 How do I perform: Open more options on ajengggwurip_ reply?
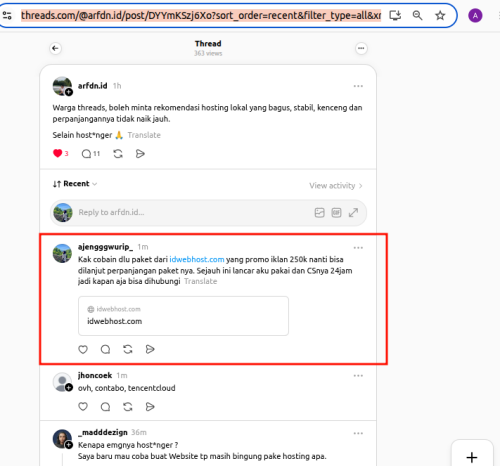[x=358, y=248]
